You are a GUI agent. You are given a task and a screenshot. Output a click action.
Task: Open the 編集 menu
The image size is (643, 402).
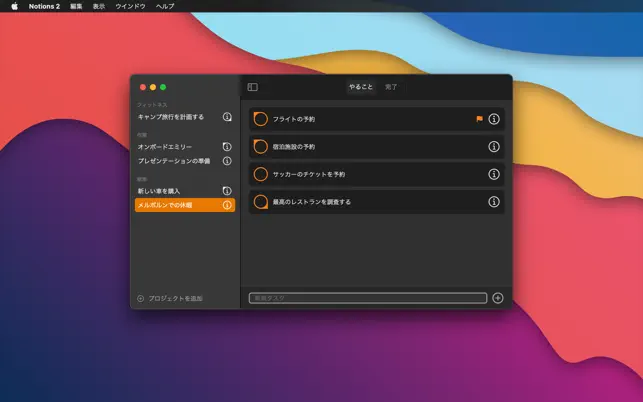pyautogui.click(x=76, y=6)
